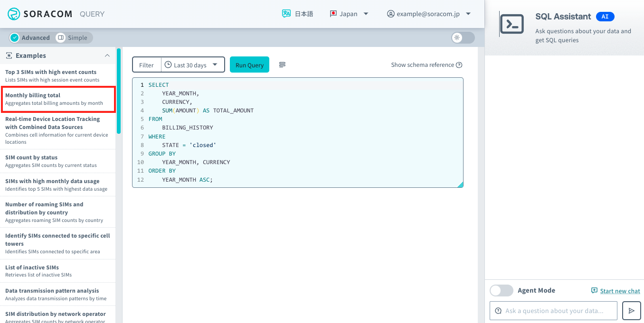Image resolution: width=644 pixels, height=323 pixels.
Task: Click the format query icon beside Run Query
Action: (x=282, y=65)
